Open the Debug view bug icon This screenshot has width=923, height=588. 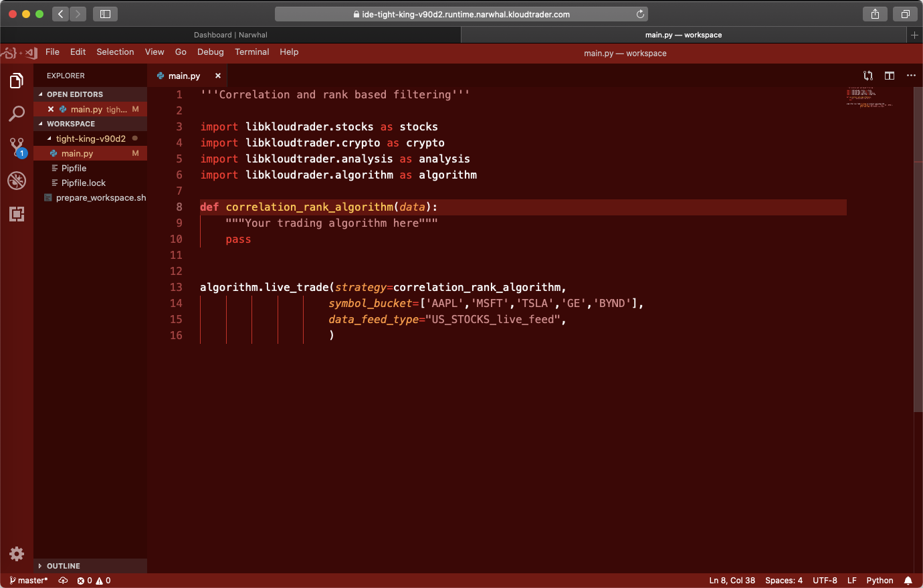17,181
